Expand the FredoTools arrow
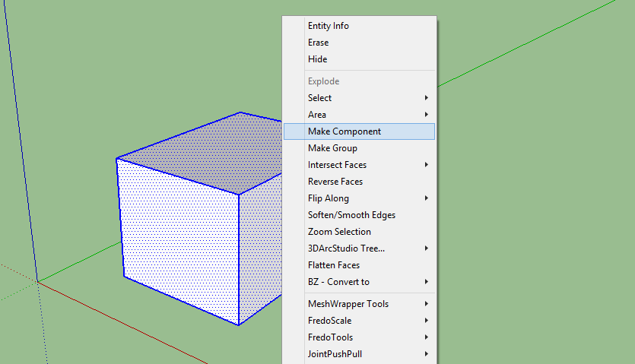635x364 pixels. pos(427,337)
